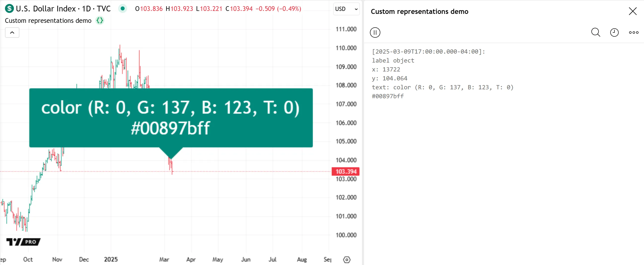Viewport: 644px width, 265px height.
Task: Toggle the green market status indicator
Action: [122, 9]
